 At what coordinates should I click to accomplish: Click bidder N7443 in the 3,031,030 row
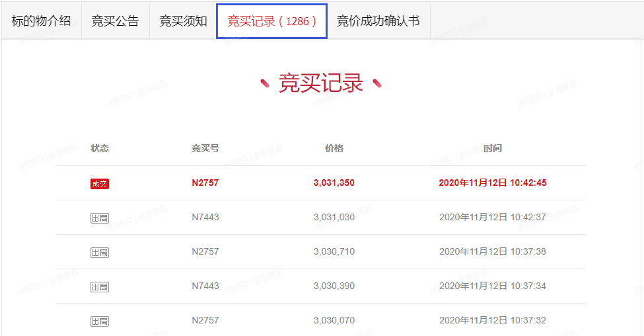[x=205, y=217]
